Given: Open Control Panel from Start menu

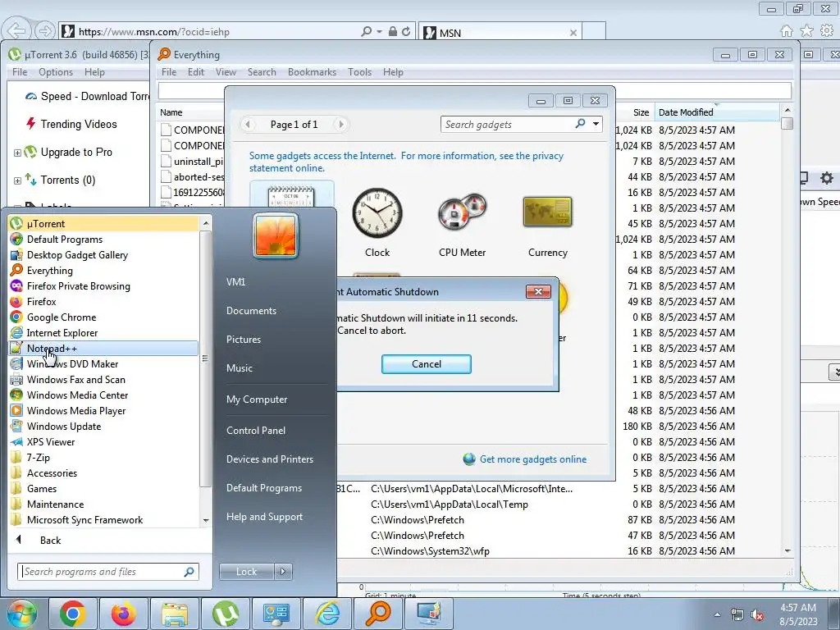Looking at the screenshot, I should click(x=256, y=430).
